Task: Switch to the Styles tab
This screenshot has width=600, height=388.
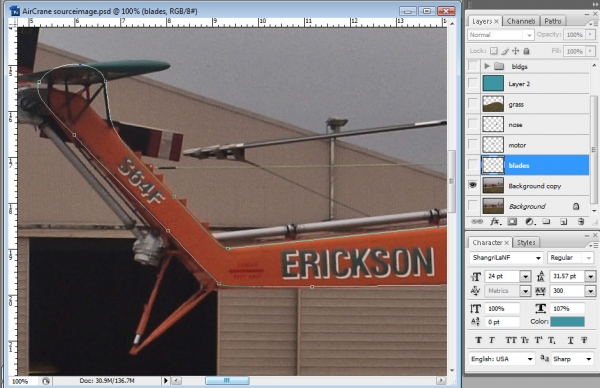Action: point(526,243)
